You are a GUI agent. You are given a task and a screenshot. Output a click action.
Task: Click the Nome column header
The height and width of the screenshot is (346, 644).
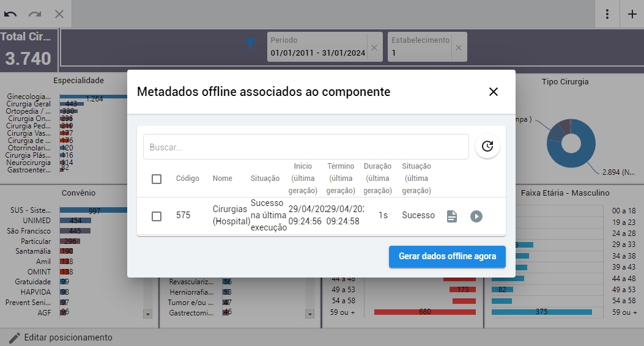click(x=223, y=179)
